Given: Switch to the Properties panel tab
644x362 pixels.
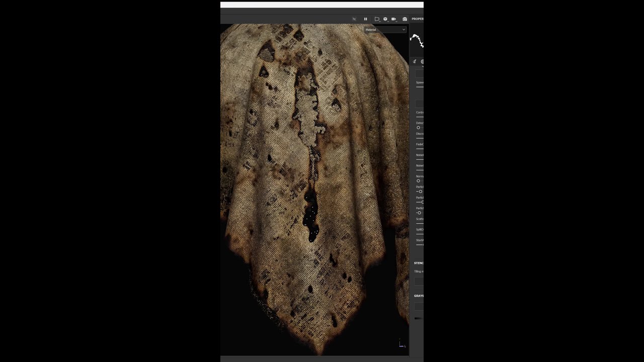Looking at the screenshot, I should [418, 19].
